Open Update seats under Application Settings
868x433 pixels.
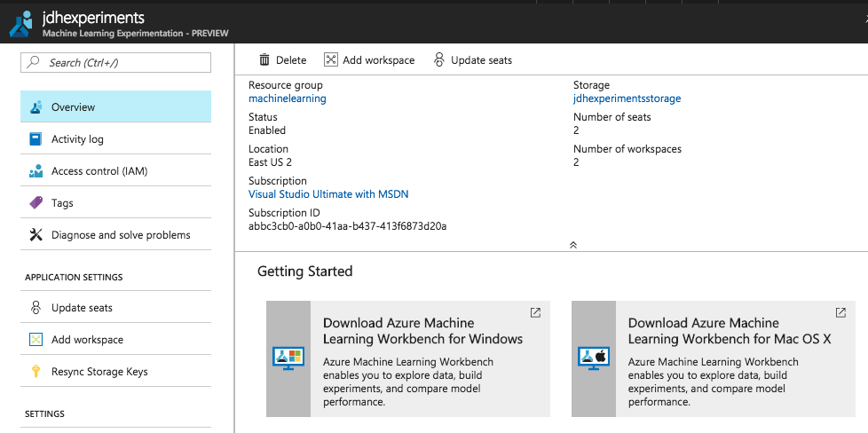pos(82,308)
